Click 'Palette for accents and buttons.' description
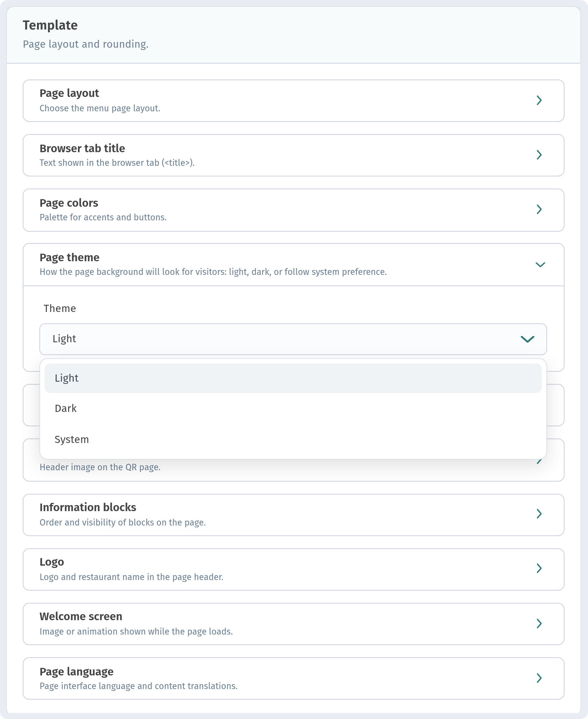This screenshot has width=588, height=719. (103, 217)
